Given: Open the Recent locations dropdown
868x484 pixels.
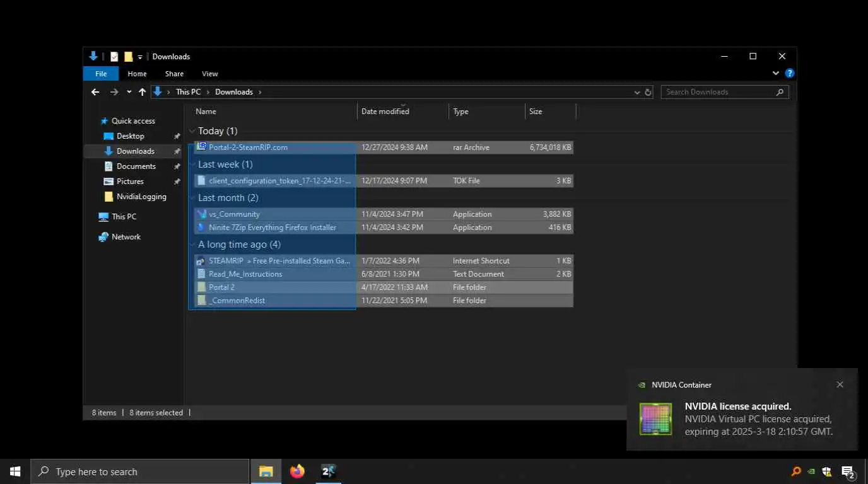Looking at the screenshot, I should (x=129, y=92).
